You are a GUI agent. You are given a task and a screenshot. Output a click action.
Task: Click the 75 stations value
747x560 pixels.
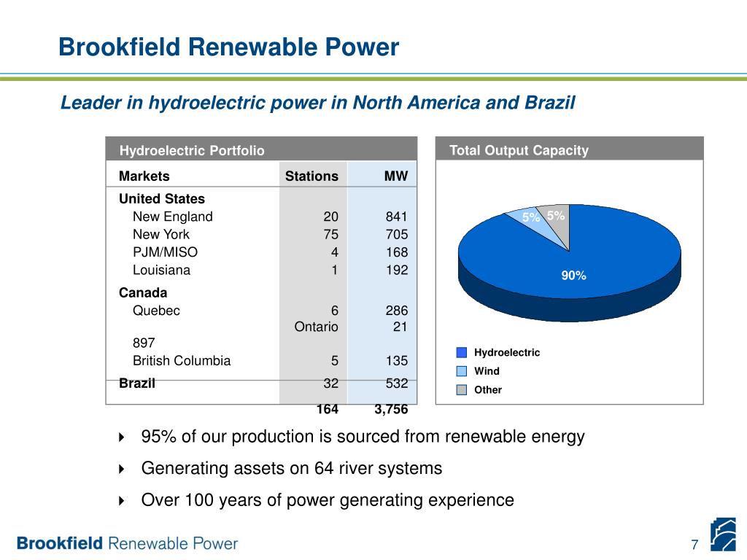(x=330, y=234)
